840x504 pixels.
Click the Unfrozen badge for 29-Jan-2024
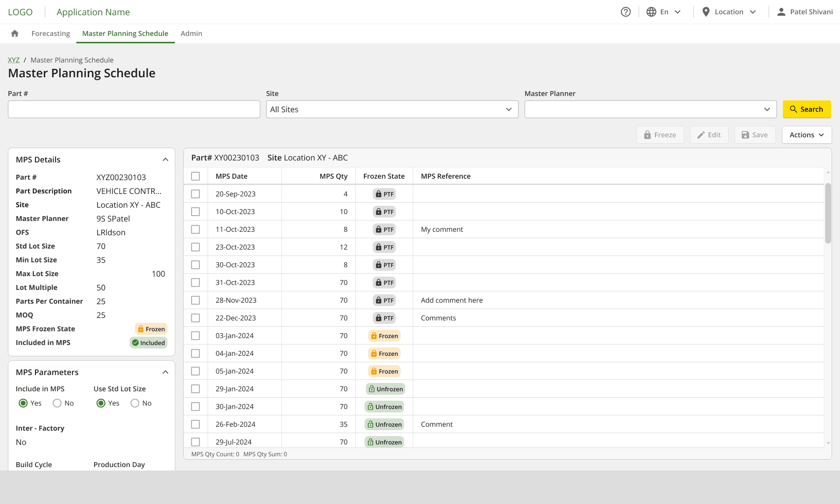coord(386,389)
